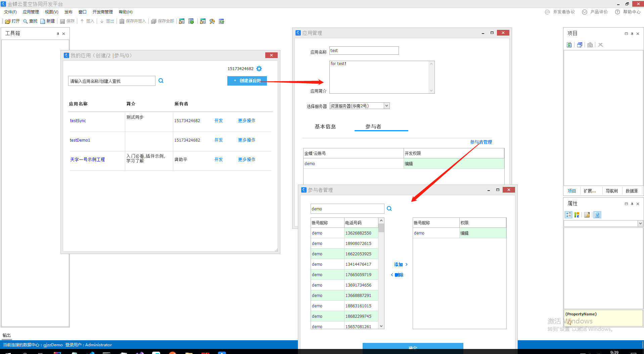This screenshot has height=354, width=644.
Task: Click the 创建新应用 button
Action: 247,81
